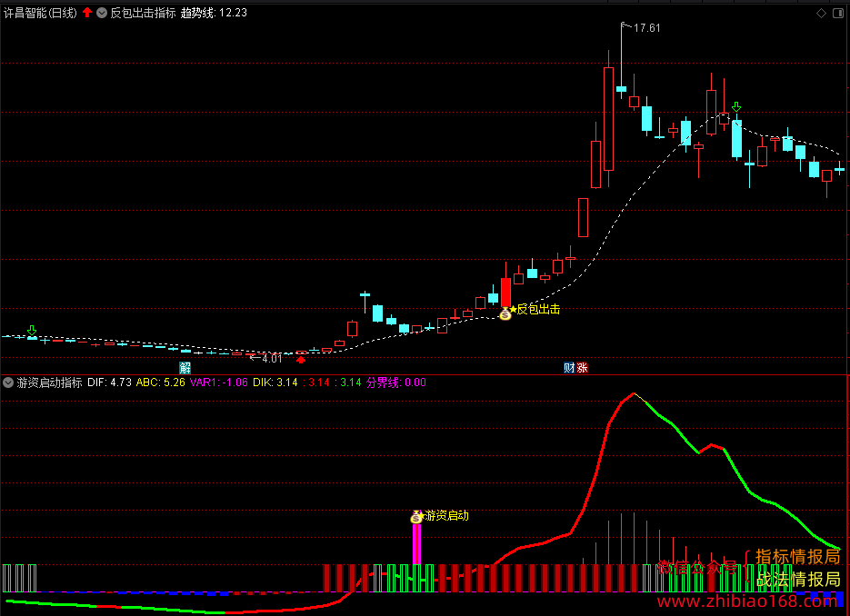The image size is (850, 616).
Task: Open the 反包出击指标 indicator dropdown chevron
Action: (x=102, y=13)
